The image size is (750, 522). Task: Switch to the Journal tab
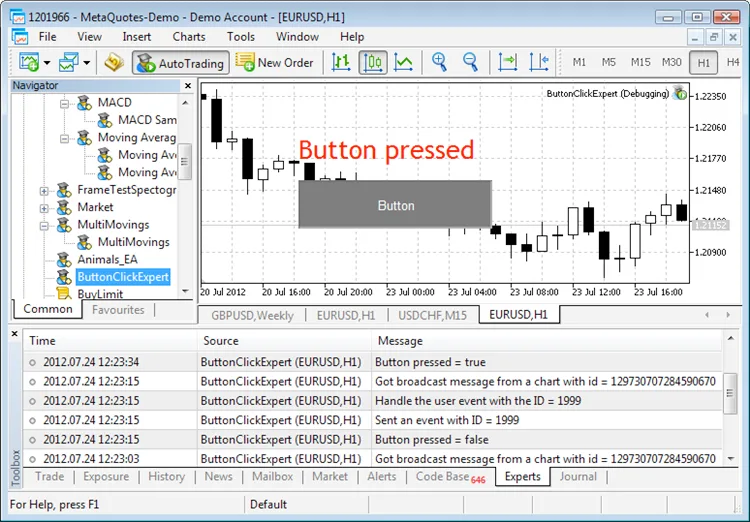click(x=579, y=477)
